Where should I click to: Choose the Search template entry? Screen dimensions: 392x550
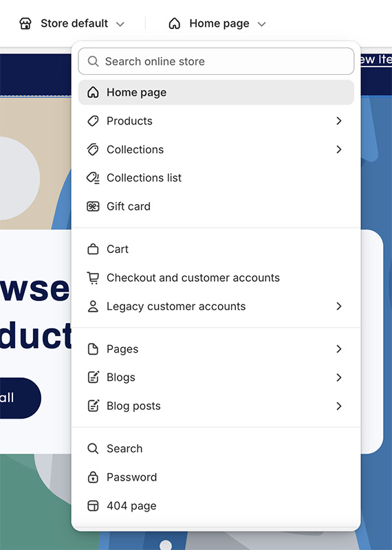click(216, 449)
